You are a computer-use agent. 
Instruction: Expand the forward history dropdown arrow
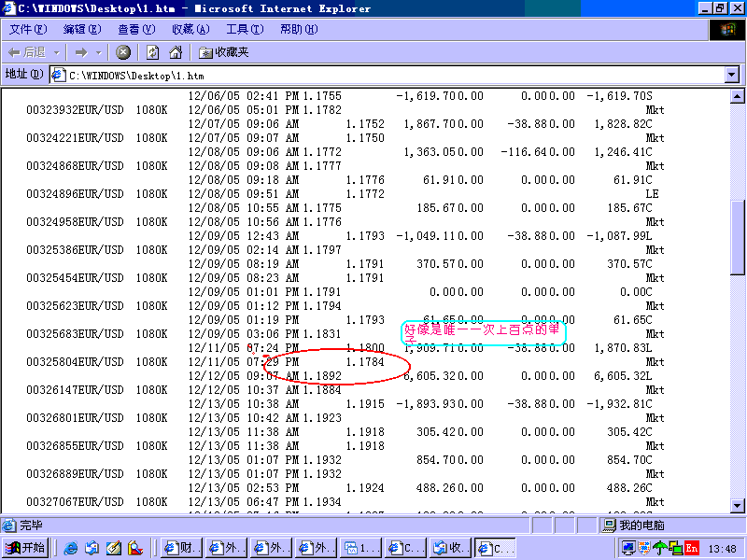[x=98, y=52]
